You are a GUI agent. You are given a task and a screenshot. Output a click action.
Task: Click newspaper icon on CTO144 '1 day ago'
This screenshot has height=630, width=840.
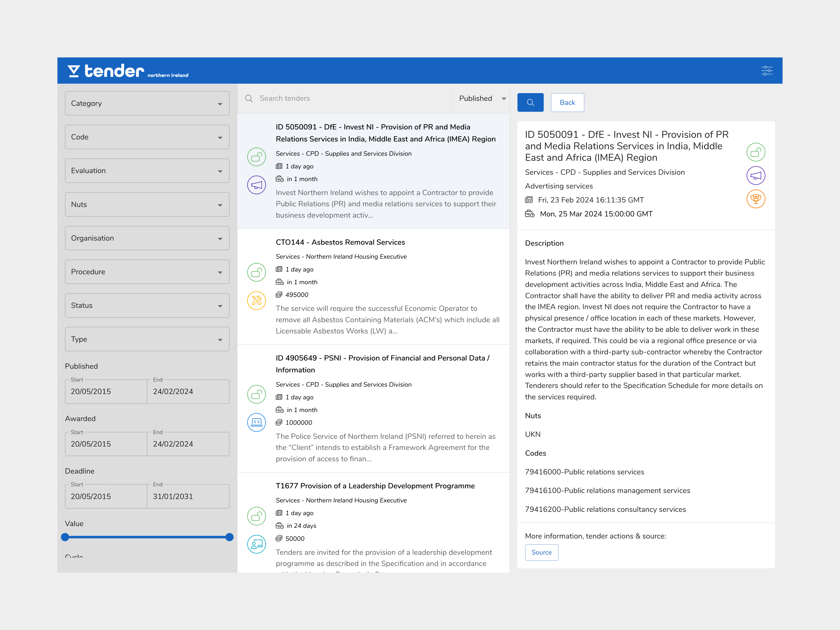click(x=279, y=269)
